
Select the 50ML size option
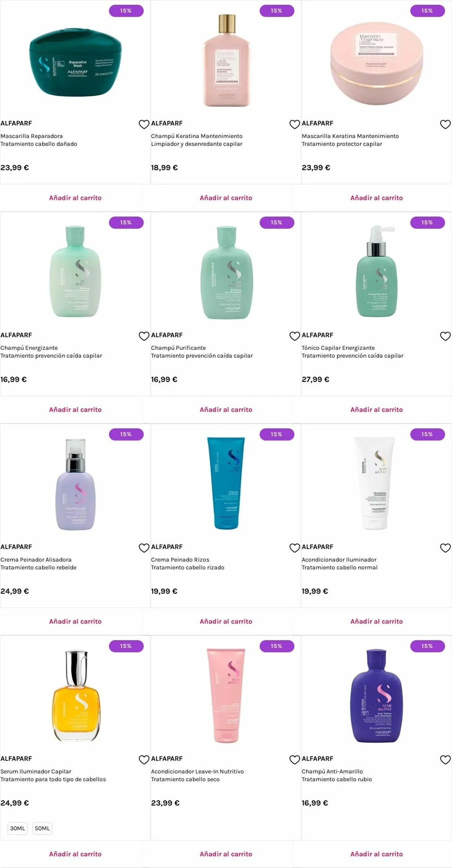point(42,828)
